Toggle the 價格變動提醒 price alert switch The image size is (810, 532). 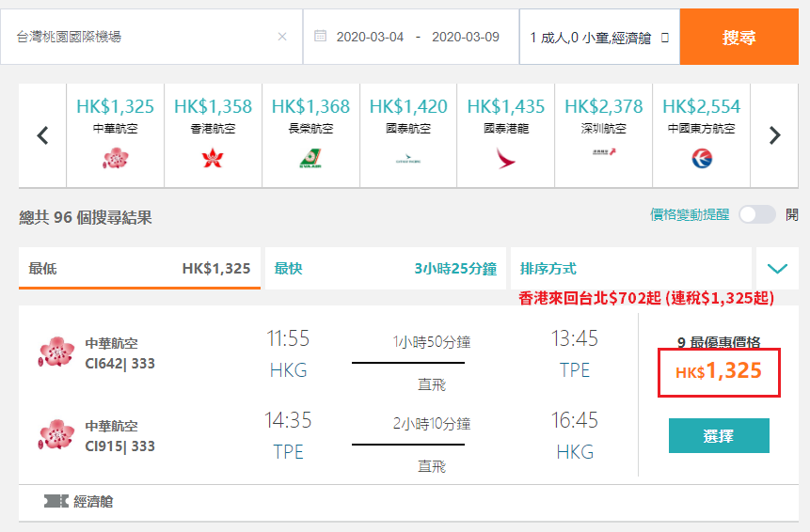(756, 214)
